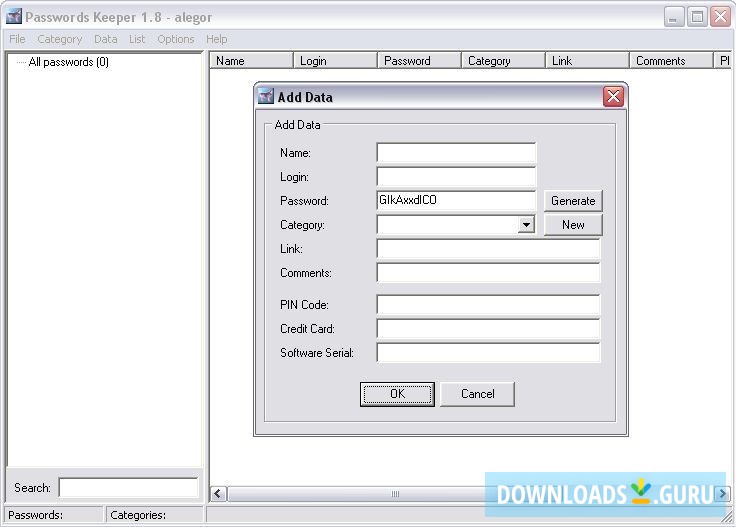Close the Add Data dialog
This screenshot has height=527, width=736.
(x=613, y=96)
